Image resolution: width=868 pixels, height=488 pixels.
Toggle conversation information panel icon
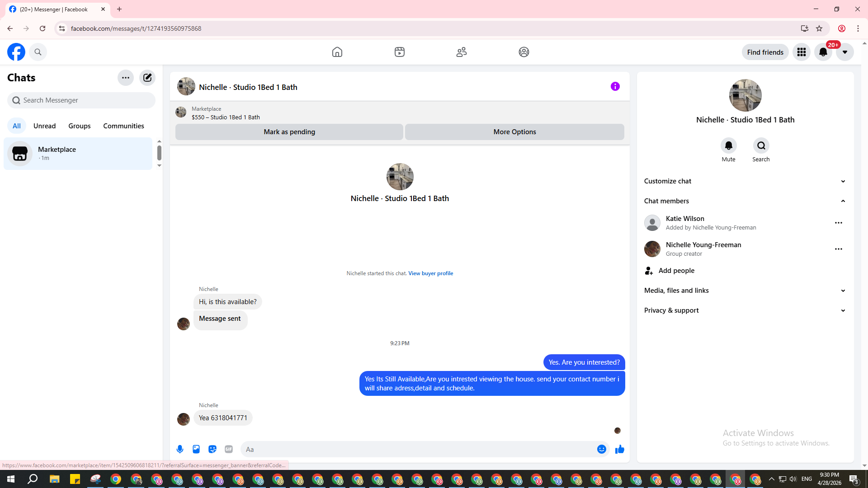point(615,86)
